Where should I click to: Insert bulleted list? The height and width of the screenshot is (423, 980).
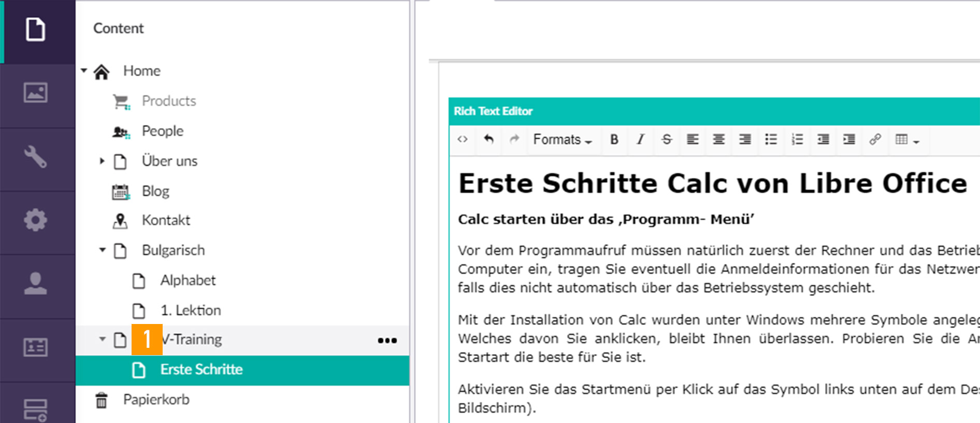pyautogui.click(x=771, y=139)
